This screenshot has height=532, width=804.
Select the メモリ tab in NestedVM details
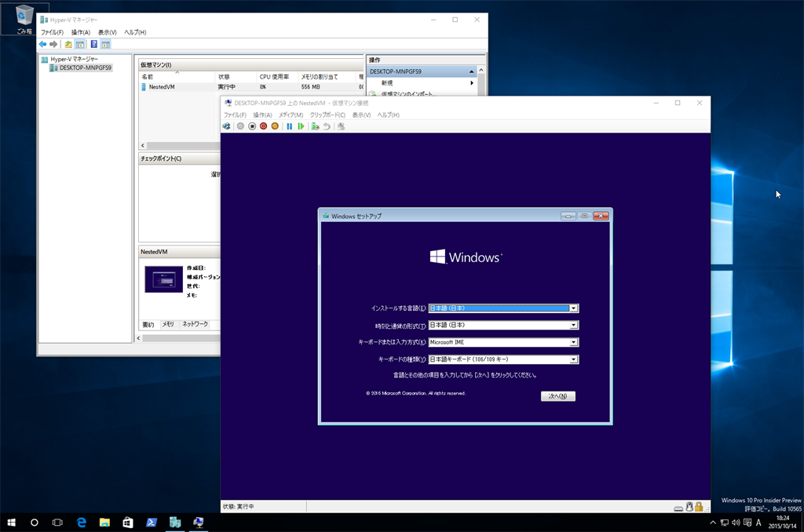coord(168,324)
